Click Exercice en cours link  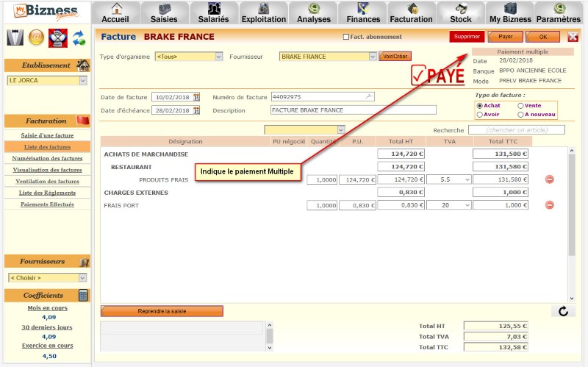[48, 346]
